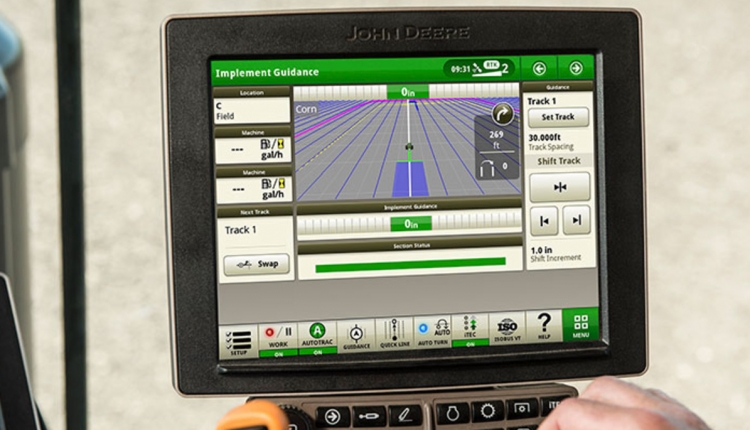750x430 pixels.
Task: Click the Swap next track button
Action: [256, 264]
